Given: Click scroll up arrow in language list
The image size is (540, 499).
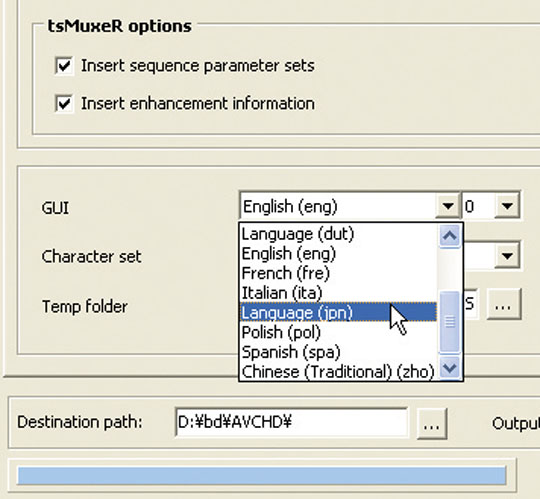Looking at the screenshot, I should click(x=450, y=236).
